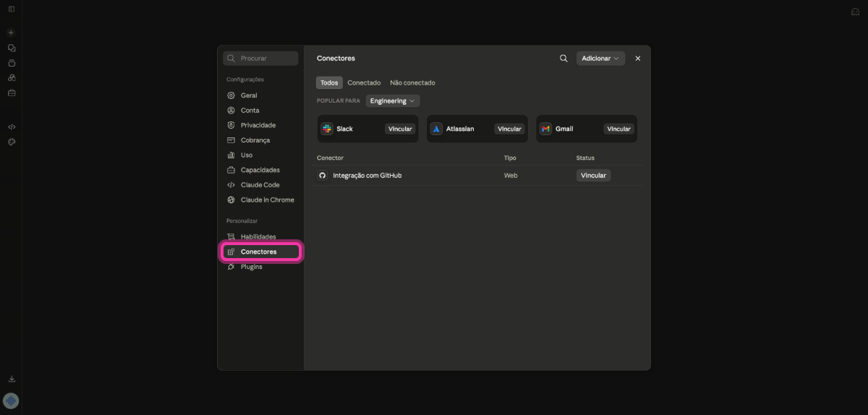Click the Gmail logo icon
Viewport: 868px width, 415px height.
tap(545, 129)
